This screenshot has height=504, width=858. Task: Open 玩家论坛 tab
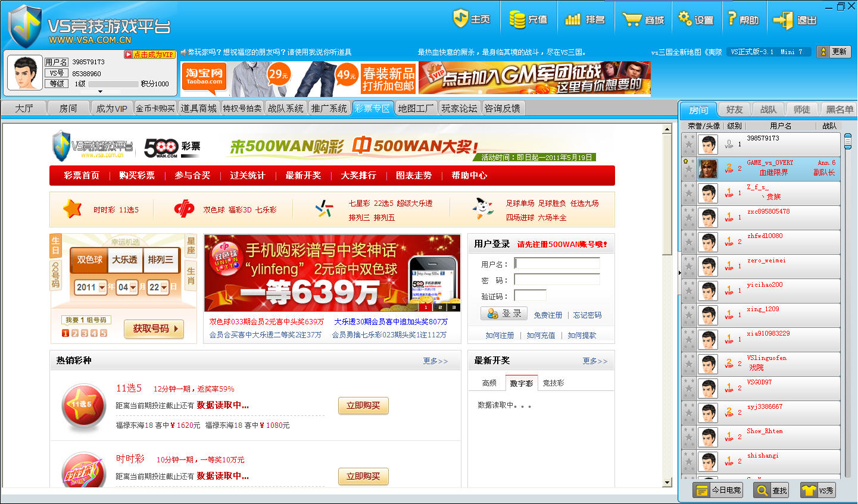[x=460, y=108]
